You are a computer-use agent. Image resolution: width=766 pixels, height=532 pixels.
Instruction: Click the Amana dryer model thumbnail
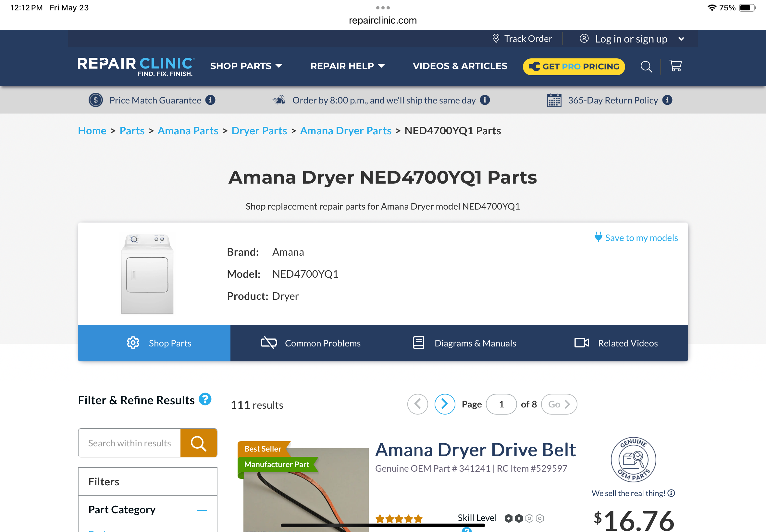pos(147,274)
